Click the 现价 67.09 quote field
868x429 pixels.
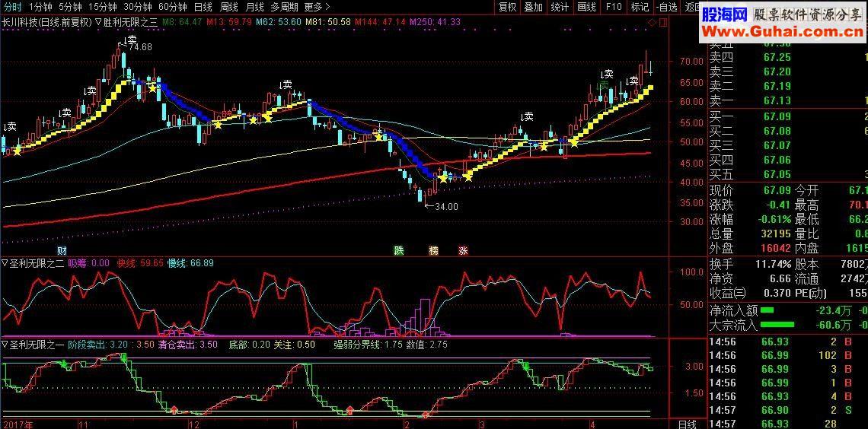pos(752,191)
